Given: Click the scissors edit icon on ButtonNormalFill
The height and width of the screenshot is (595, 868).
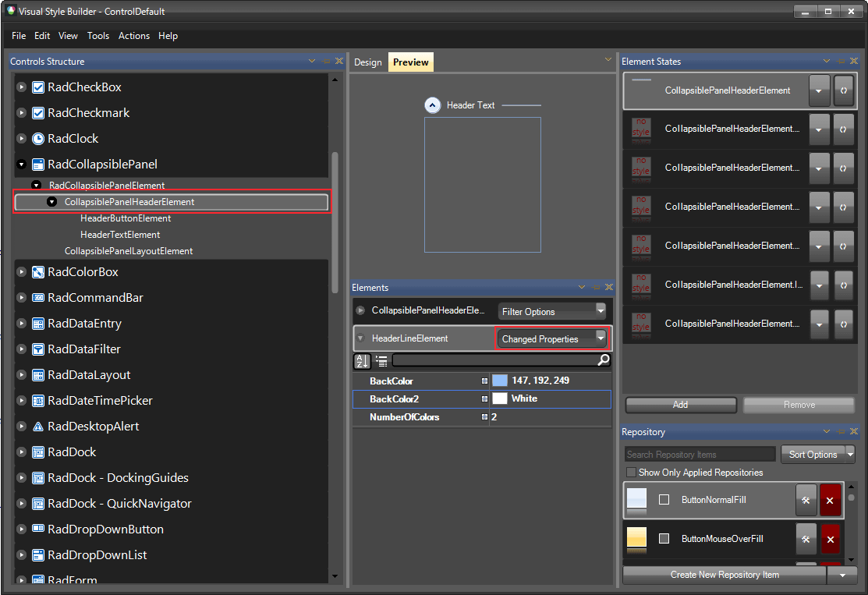Looking at the screenshot, I should pyautogui.click(x=806, y=500).
